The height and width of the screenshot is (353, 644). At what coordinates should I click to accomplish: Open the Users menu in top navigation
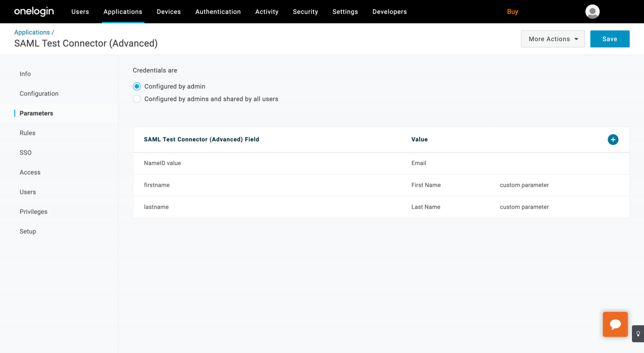(80, 12)
